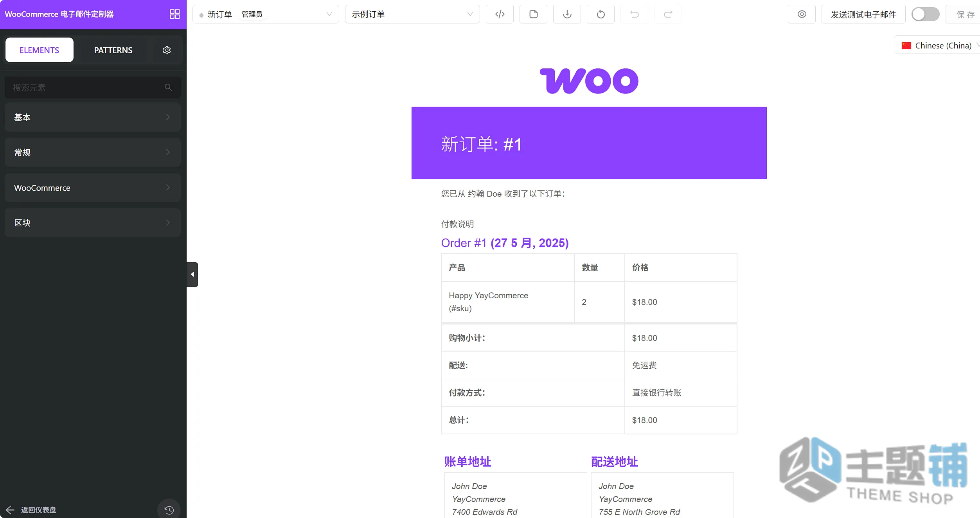Click 7400 Edwards Rd address line

484,512
